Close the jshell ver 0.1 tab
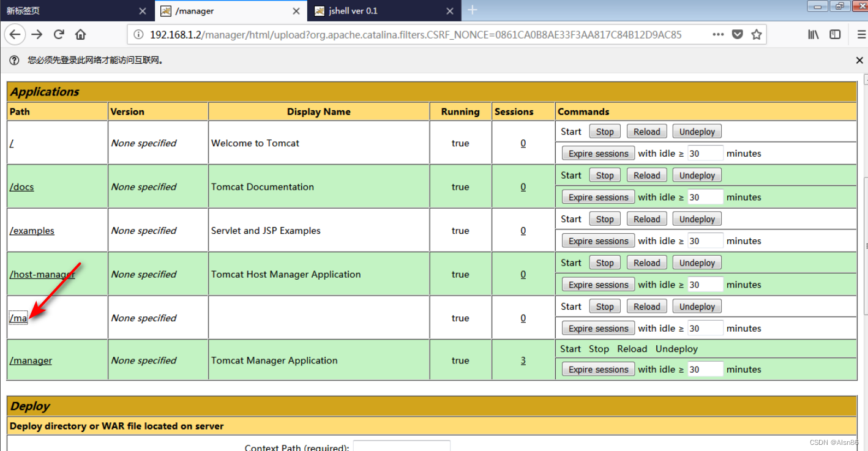Screen dimensions: 868x451 coord(450,11)
